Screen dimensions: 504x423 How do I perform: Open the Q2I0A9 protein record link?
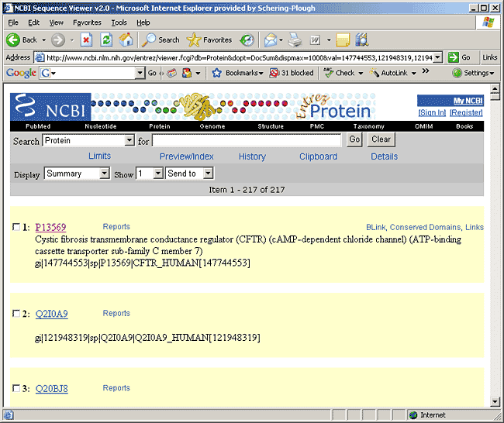[51, 314]
